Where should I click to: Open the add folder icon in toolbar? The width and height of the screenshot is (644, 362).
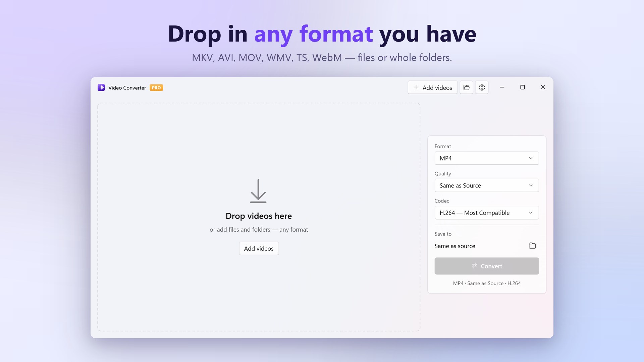pyautogui.click(x=466, y=87)
